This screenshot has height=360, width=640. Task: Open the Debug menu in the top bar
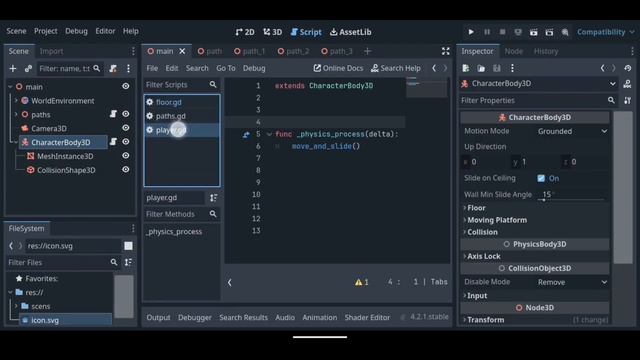76,31
